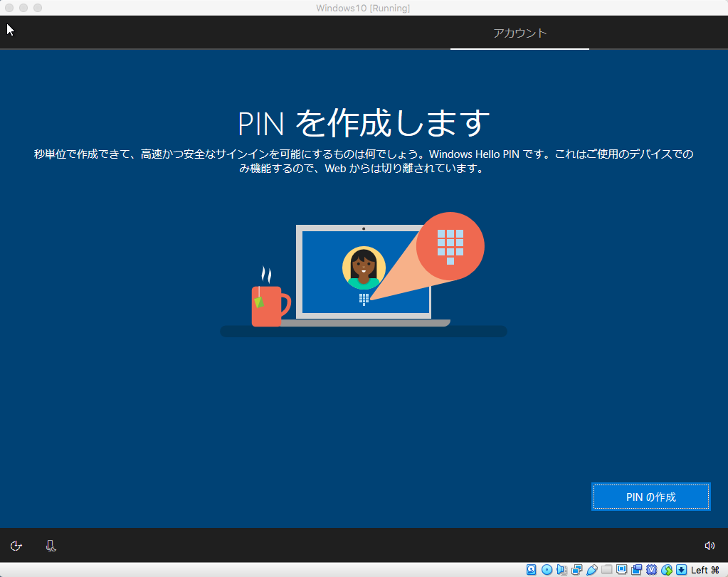Maximize the Windows10 VM window

(38, 8)
